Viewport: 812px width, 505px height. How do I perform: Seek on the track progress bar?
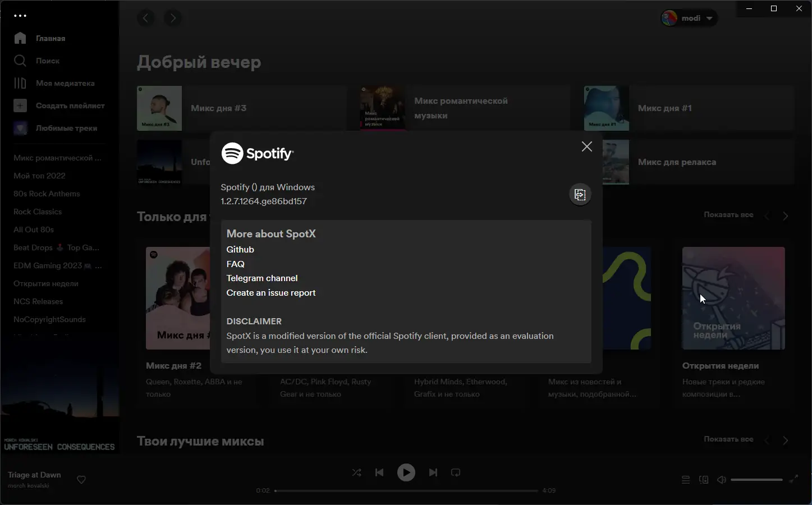point(406,490)
